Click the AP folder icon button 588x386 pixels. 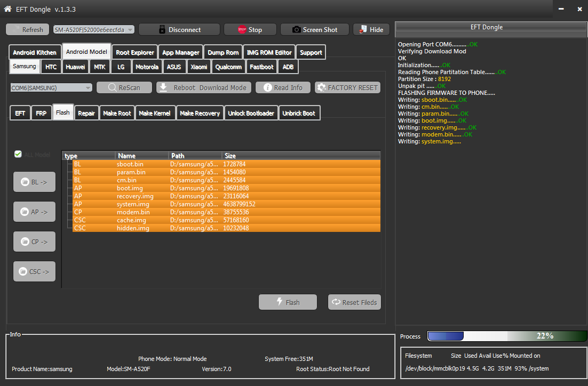point(25,212)
